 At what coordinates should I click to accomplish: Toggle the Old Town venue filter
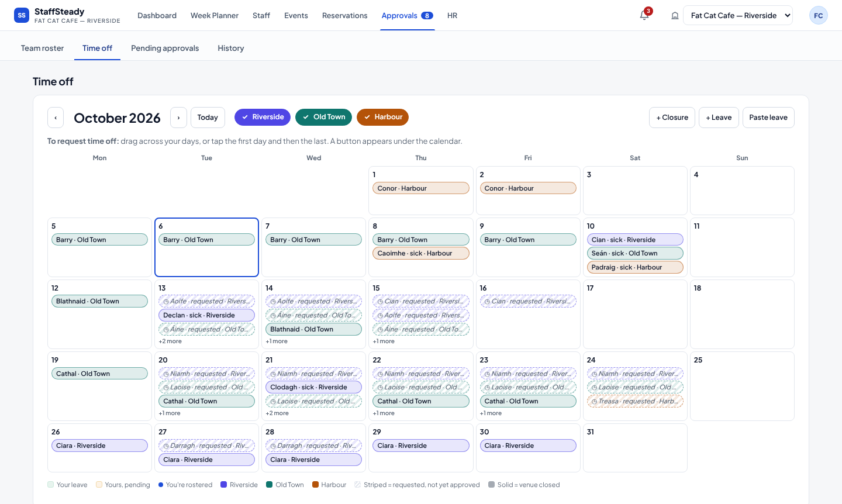point(323,117)
